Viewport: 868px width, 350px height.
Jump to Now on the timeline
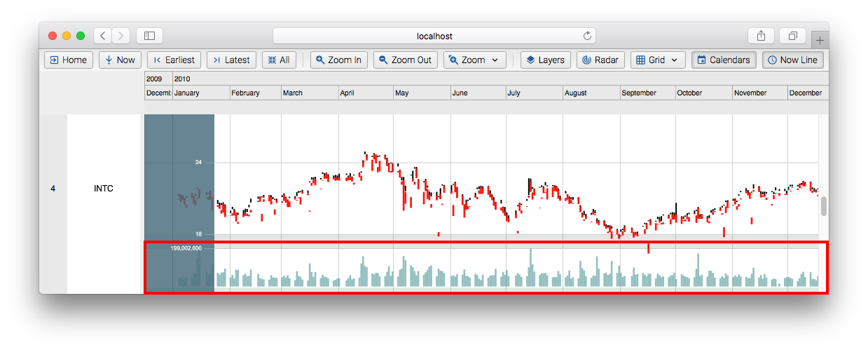pyautogui.click(x=120, y=60)
